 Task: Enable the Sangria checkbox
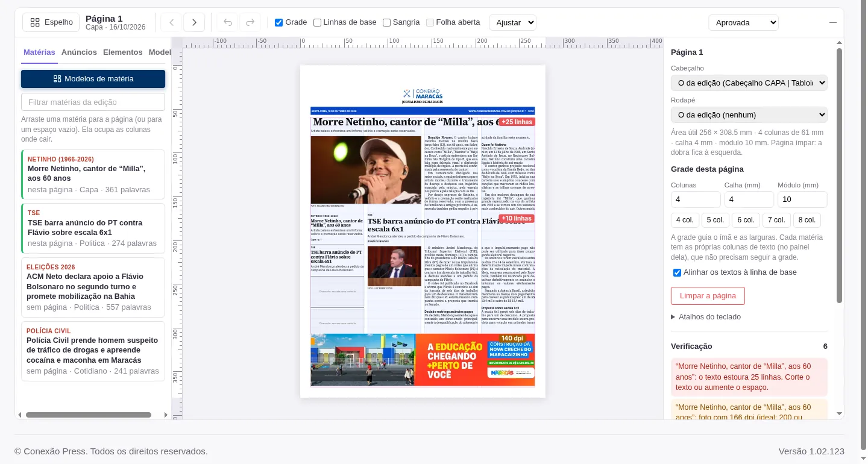point(387,22)
